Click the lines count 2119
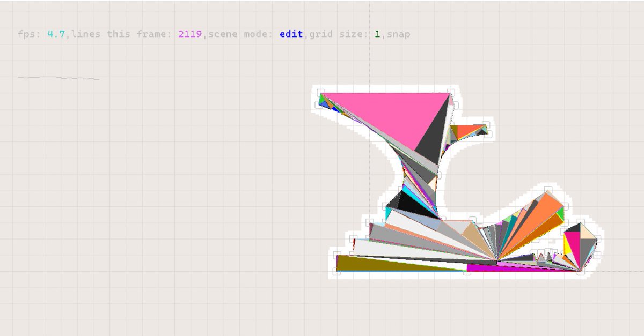Screen dimensions: 644x336 (190, 34)
